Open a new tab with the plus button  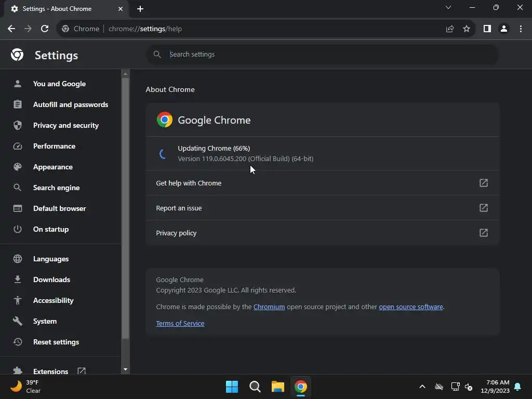(x=140, y=9)
